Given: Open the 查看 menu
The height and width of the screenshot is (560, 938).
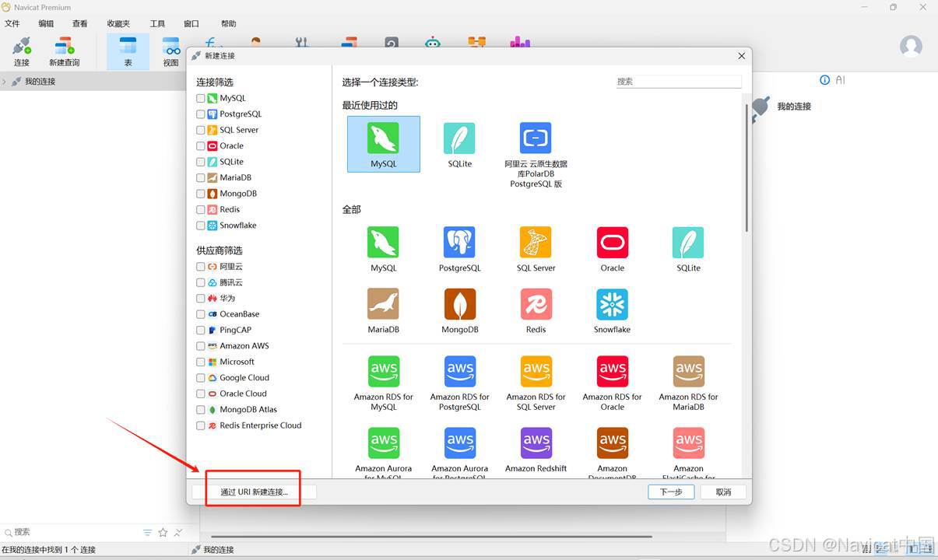Looking at the screenshot, I should coord(79,24).
